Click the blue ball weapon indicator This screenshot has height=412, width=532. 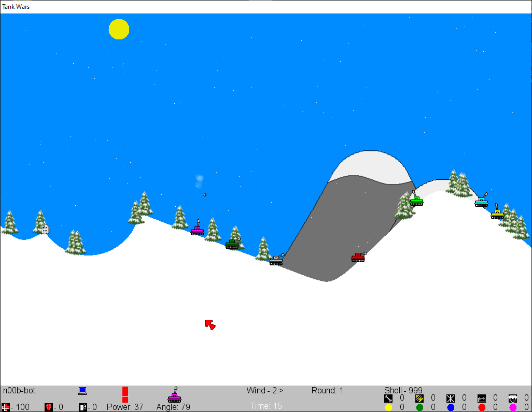[451, 408]
